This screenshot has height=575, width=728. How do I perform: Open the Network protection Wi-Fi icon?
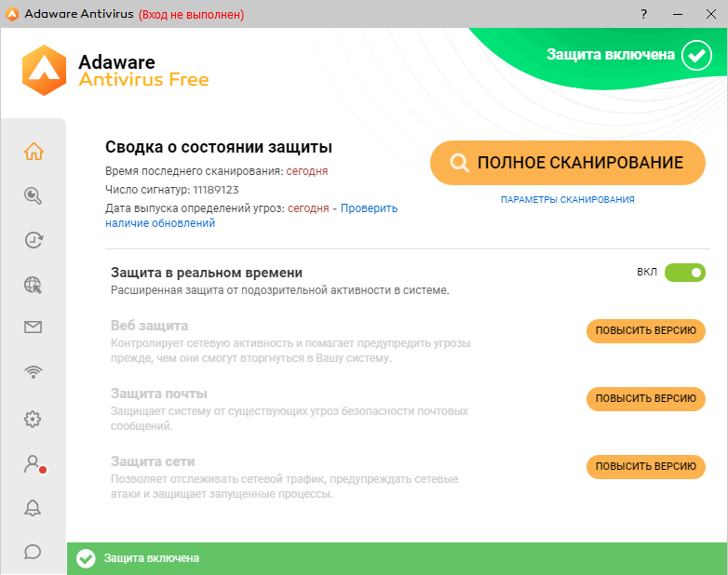pos(33,372)
